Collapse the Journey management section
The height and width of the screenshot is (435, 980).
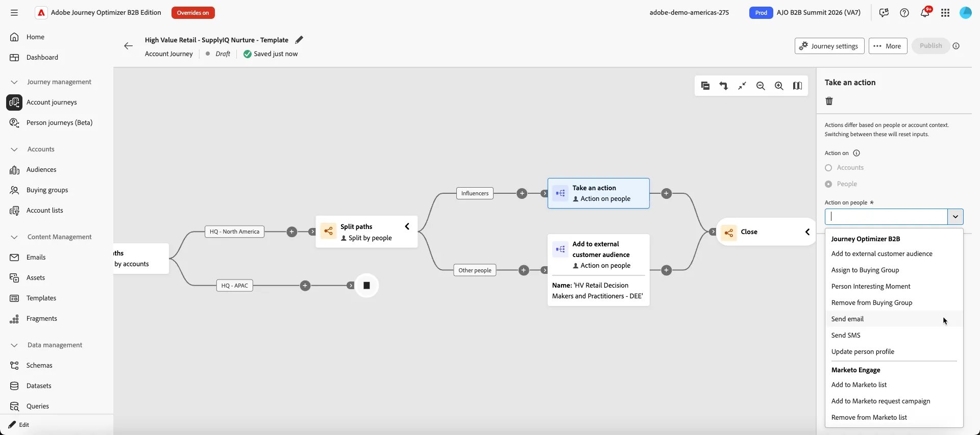tap(14, 82)
